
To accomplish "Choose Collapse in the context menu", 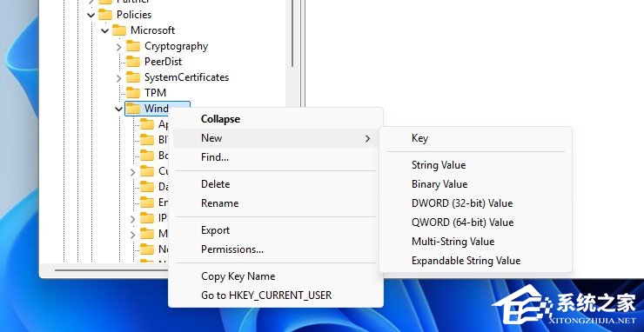I will 276,119.
